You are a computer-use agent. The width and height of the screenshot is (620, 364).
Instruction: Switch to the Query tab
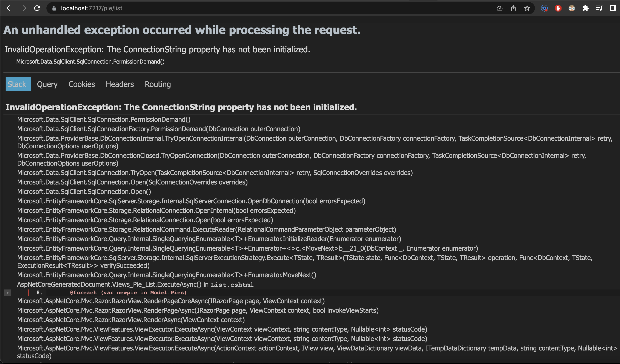click(x=47, y=84)
